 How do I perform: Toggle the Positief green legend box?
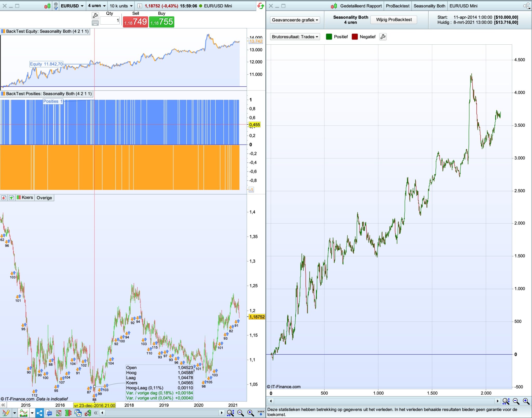pyautogui.click(x=329, y=37)
